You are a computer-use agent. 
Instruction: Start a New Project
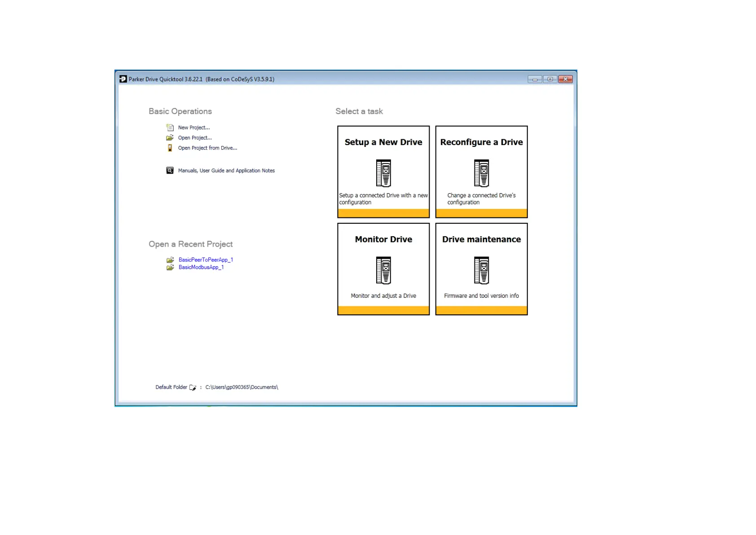click(x=193, y=128)
